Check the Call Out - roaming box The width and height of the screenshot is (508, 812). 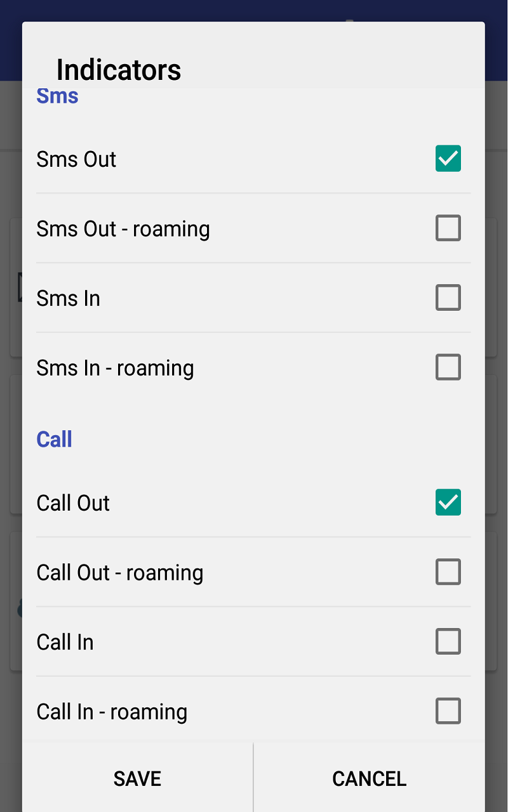448,572
